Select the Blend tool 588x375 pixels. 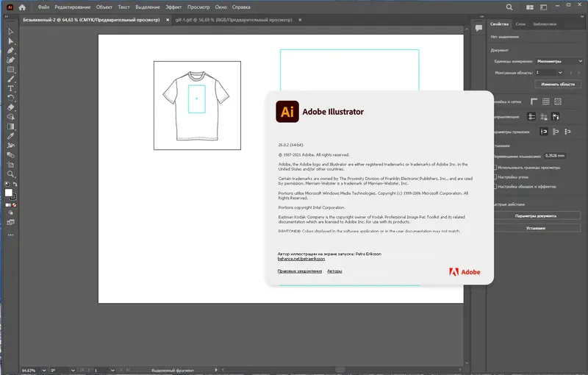pos(10,155)
